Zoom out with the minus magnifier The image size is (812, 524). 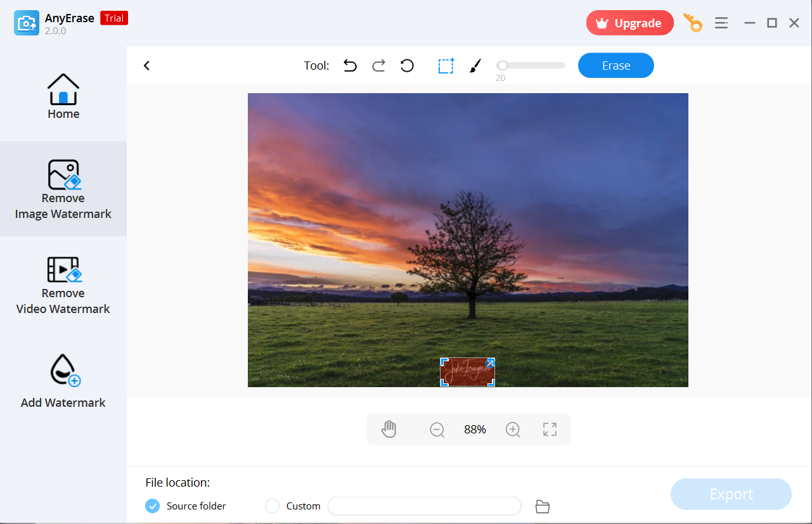tap(437, 430)
